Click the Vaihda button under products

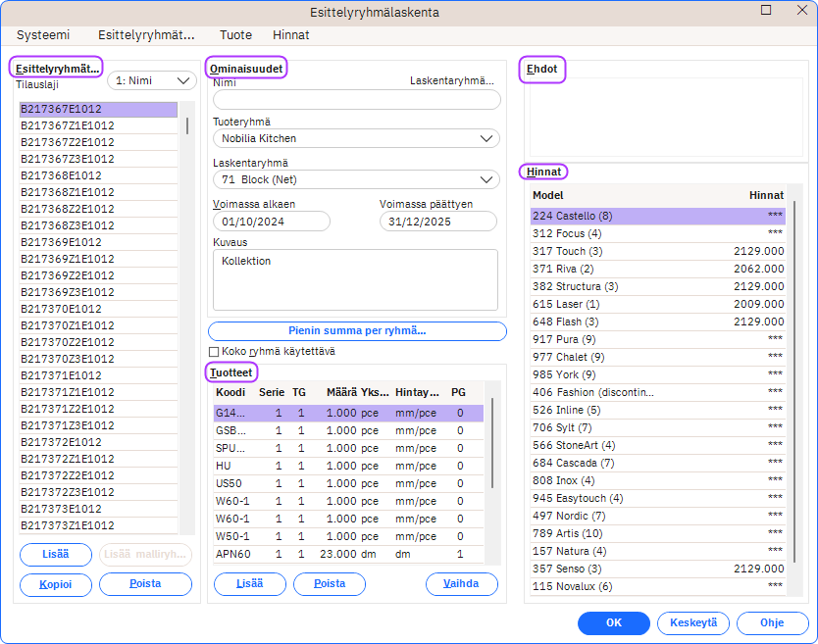[461, 584]
